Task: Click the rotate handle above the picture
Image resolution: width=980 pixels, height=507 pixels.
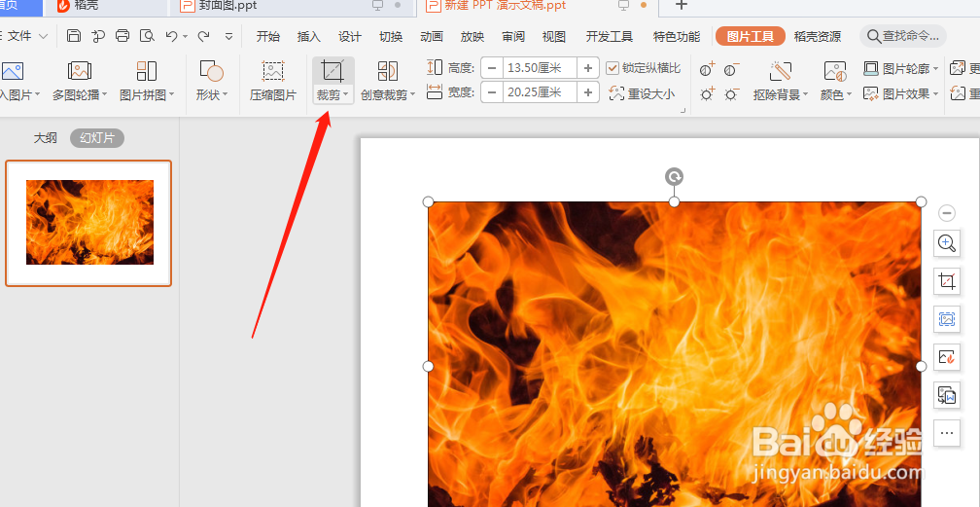Action: point(674,176)
